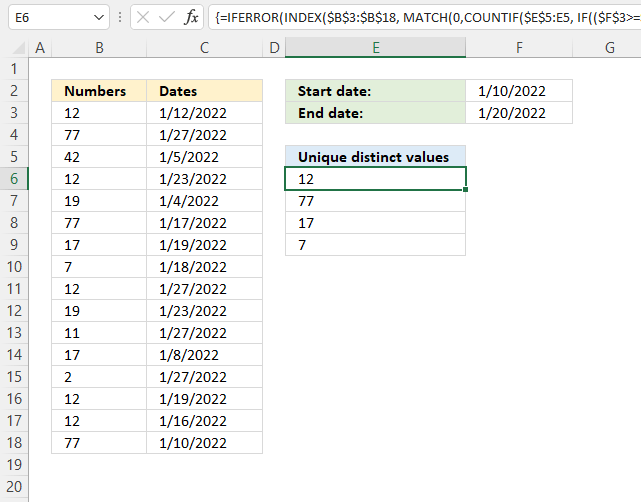Click number cell 7 in row 10
Image resolution: width=641 pixels, height=502 pixels.
click(99, 267)
